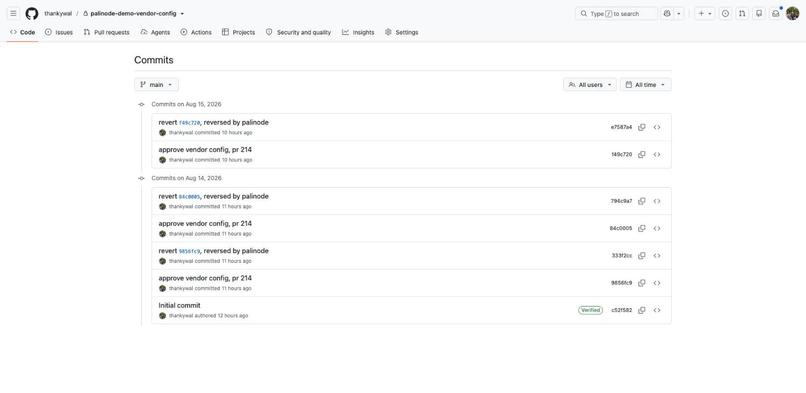Open the notifications inbox icon

[775, 13]
